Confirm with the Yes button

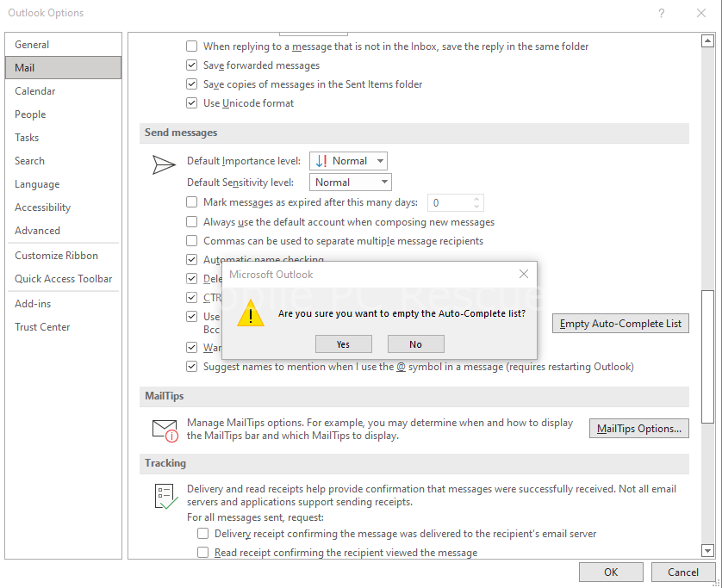tap(343, 344)
